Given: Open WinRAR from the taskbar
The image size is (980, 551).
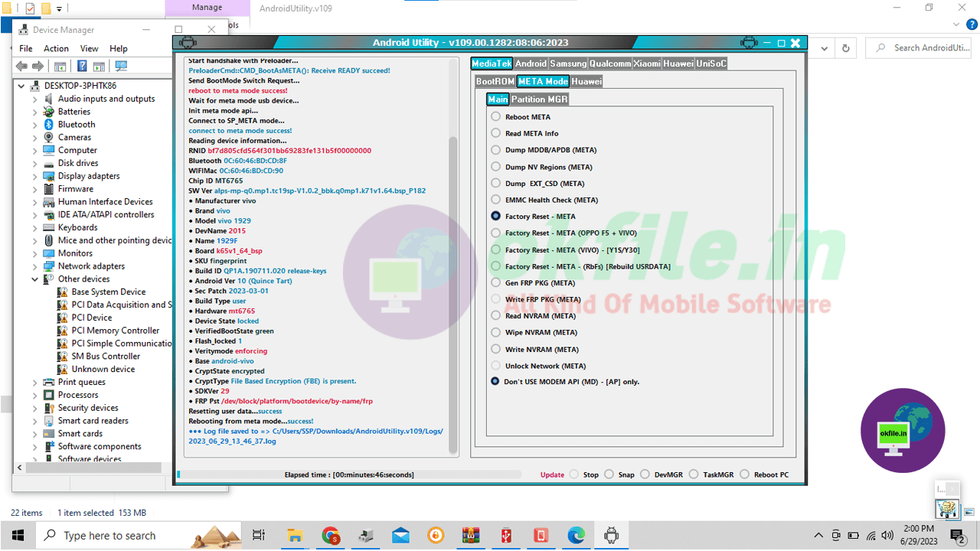Looking at the screenshot, I should coord(471,535).
